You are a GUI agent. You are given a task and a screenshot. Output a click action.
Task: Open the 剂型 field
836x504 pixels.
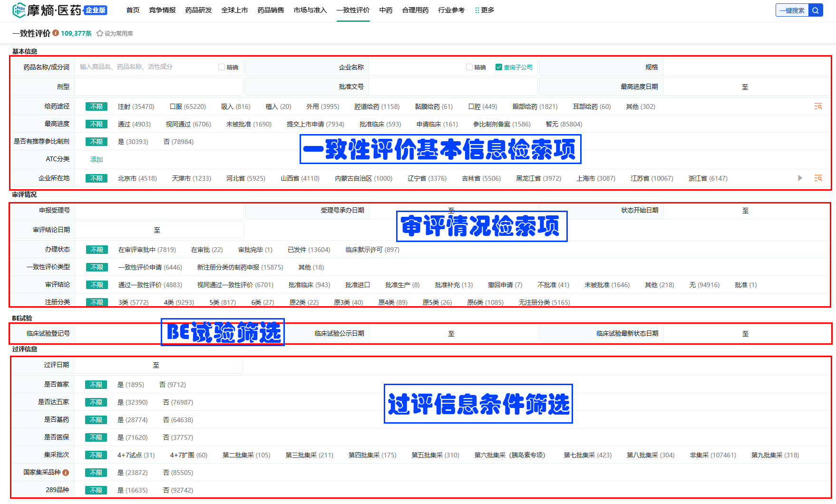tap(159, 87)
